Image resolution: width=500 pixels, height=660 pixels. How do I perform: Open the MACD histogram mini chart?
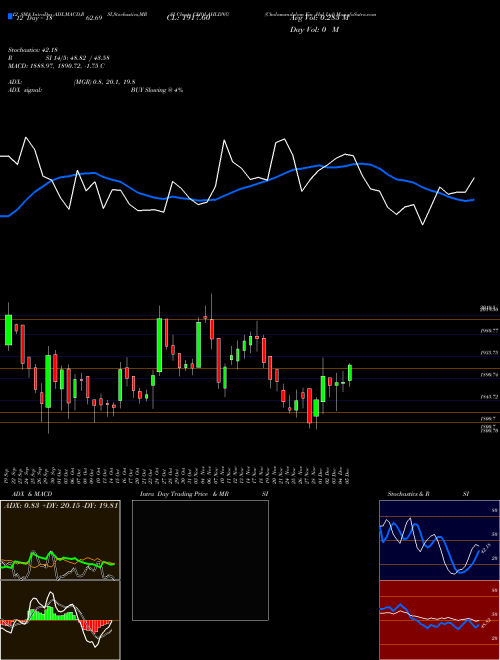60,620
